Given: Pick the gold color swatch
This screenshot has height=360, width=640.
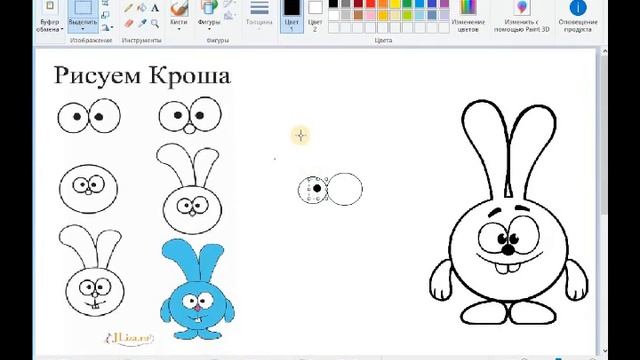Looking at the screenshot, I should [382, 16].
